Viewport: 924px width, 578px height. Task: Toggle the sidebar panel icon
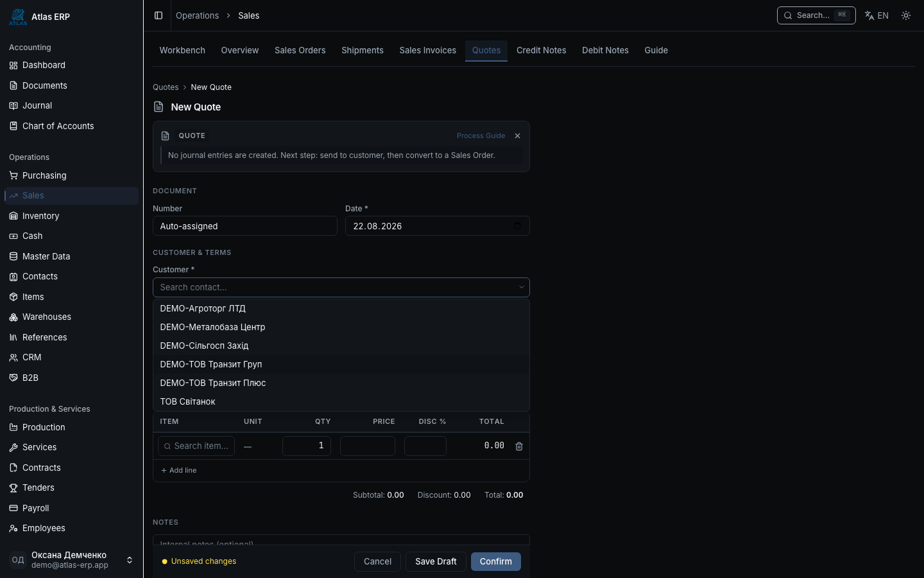click(158, 15)
